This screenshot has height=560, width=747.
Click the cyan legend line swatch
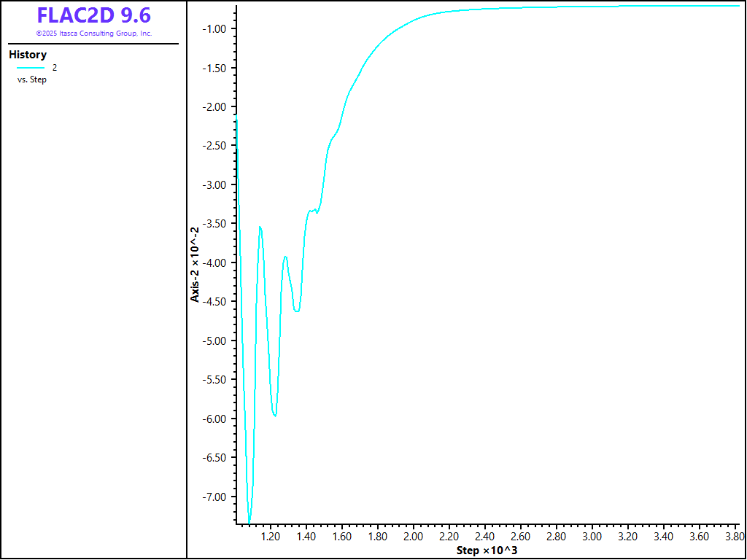[31, 68]
